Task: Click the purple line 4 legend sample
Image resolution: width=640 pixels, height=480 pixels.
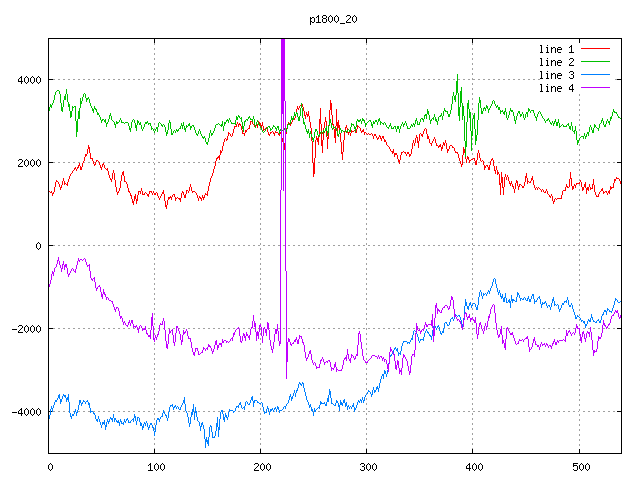Action: coord(596,88)
